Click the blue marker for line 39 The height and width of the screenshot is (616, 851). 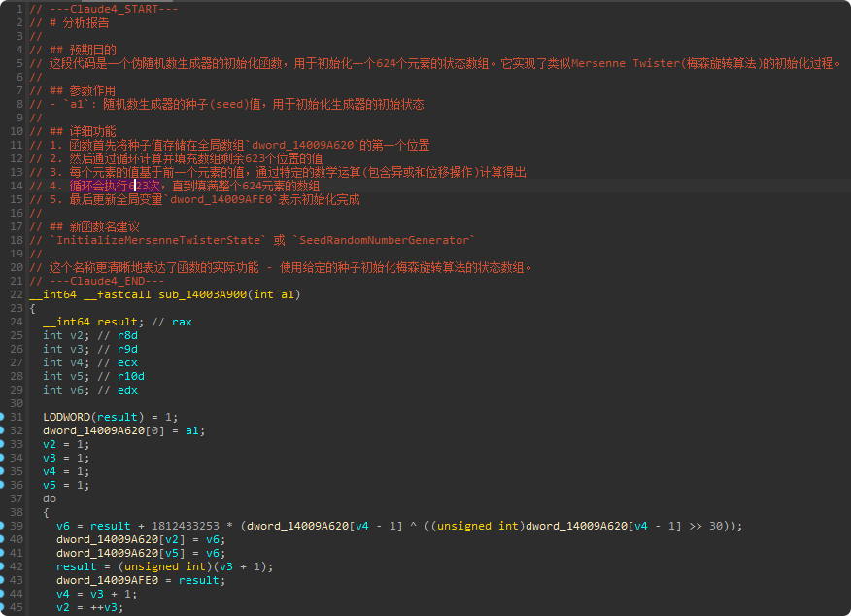(x=4, y=526)
